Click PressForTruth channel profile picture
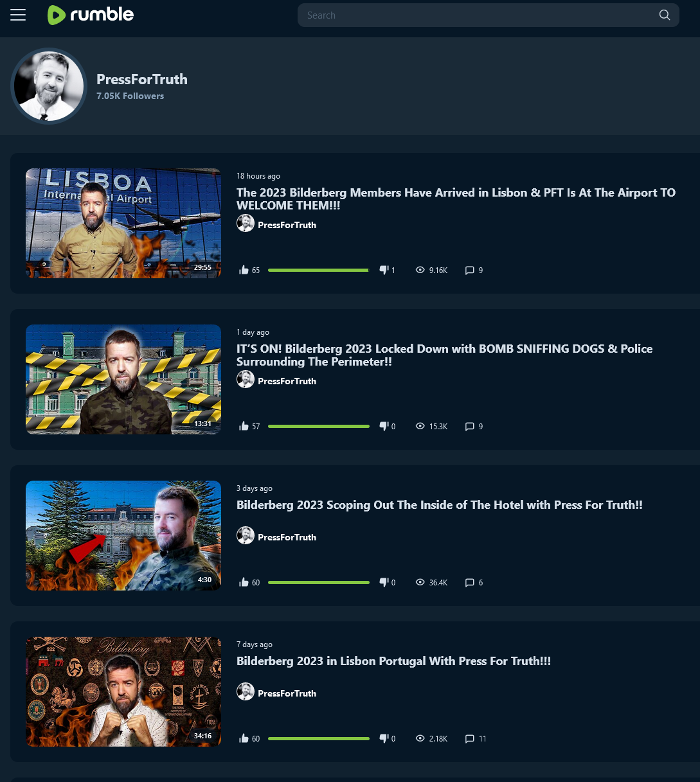This screenshot has width=700, height=782. (49, 86)
